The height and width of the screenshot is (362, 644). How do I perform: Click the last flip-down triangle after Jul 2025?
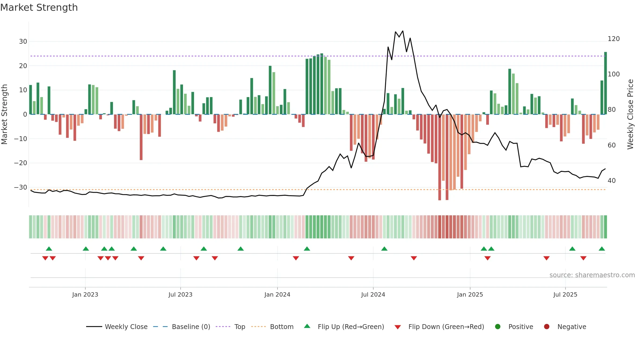tap(583, 258)
